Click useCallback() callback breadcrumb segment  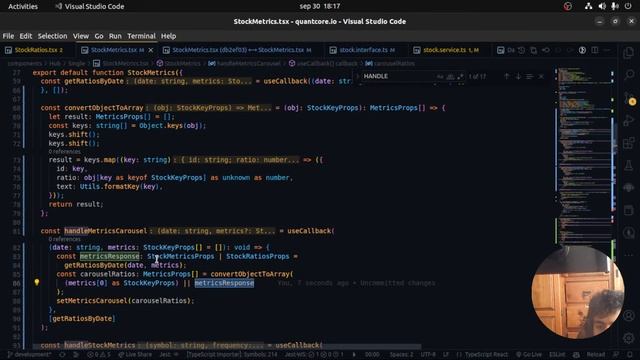pos(327,63)
